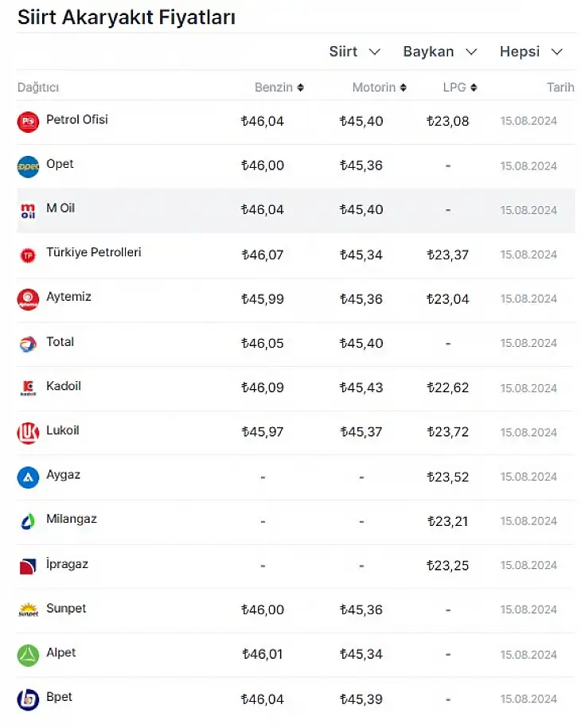Viewport: 581px width, 728px height.
Task: Click the Aytemiz red logo
Action: pos(28,299)
